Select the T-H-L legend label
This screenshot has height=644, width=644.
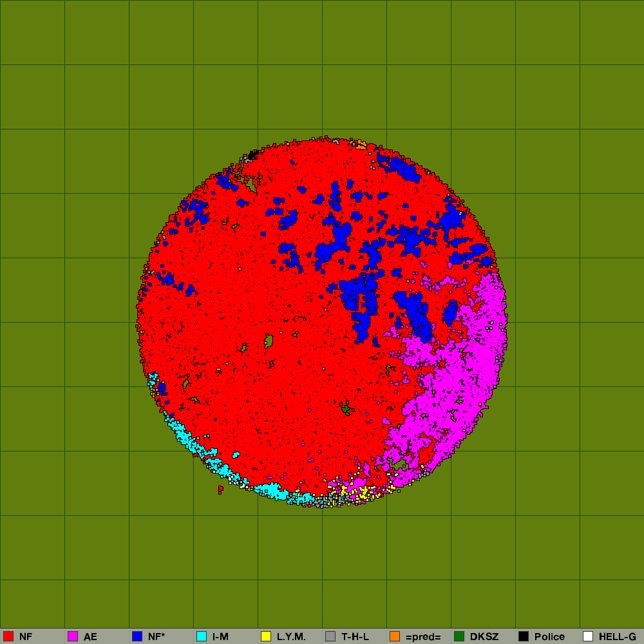coord(355,637)
